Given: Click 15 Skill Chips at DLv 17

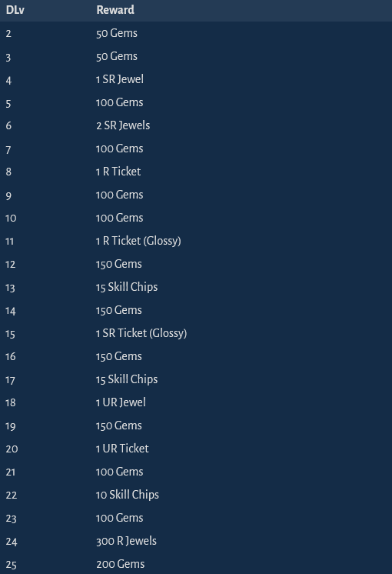Looking at the screenshot, I should [x=127, y=379].
